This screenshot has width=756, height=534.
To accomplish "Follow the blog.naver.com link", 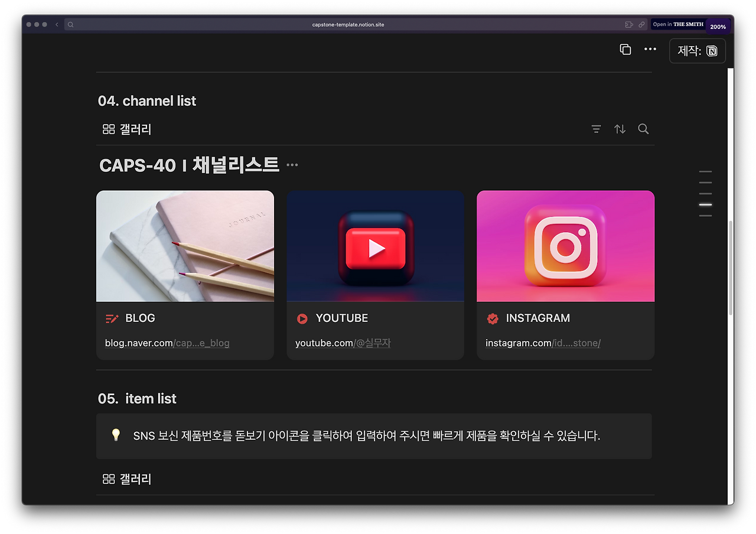I will click(167, 343).
